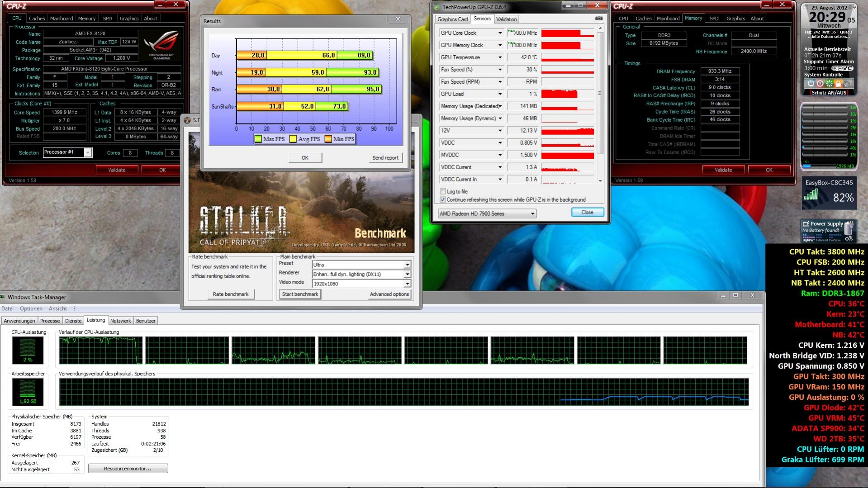This screenshot has height=488, width=868.
Task: Click the battery plug icon in the Power Supply gadget
Action: click(849, 228)
